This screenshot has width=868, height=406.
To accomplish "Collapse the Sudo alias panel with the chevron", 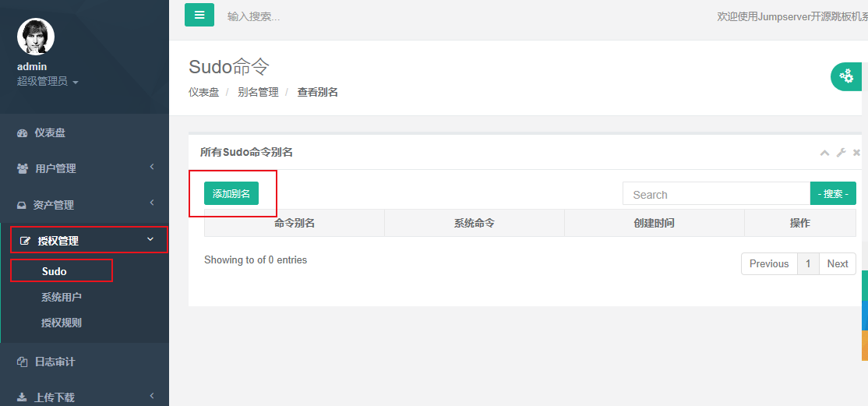I will coord(824,153).
